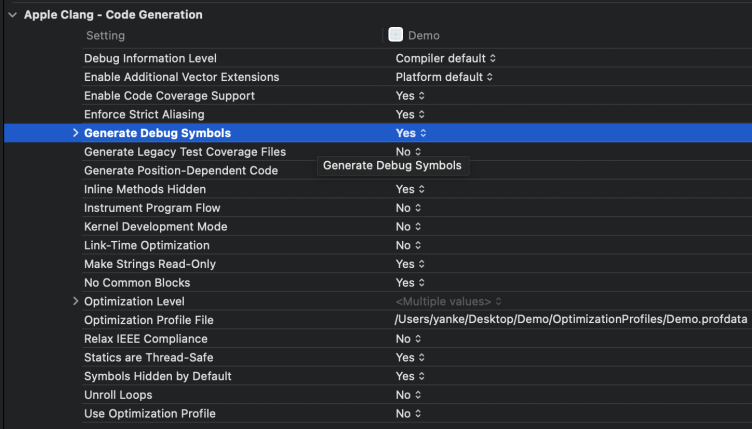Expand the Optimization Level row
Viewport: 752px width, 429px height.
point(75,301)
